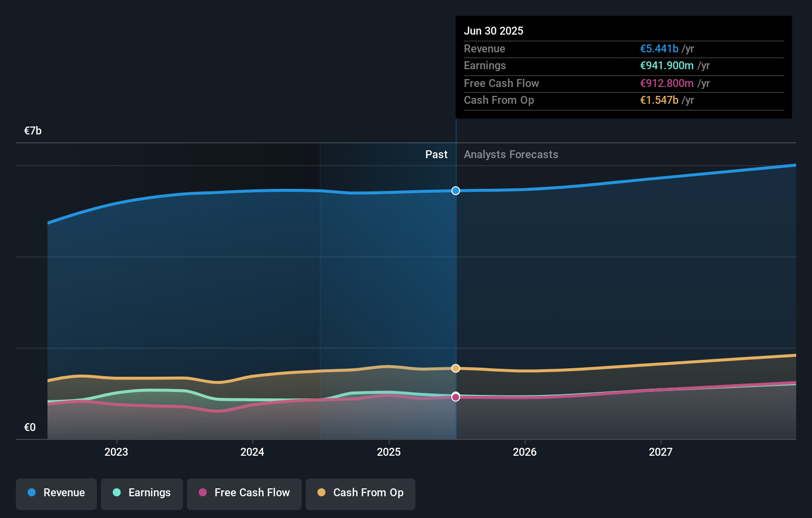Click the 2025 label on the x-axis
The height and width of the screenshot is (518, 812).
point(389,452)
